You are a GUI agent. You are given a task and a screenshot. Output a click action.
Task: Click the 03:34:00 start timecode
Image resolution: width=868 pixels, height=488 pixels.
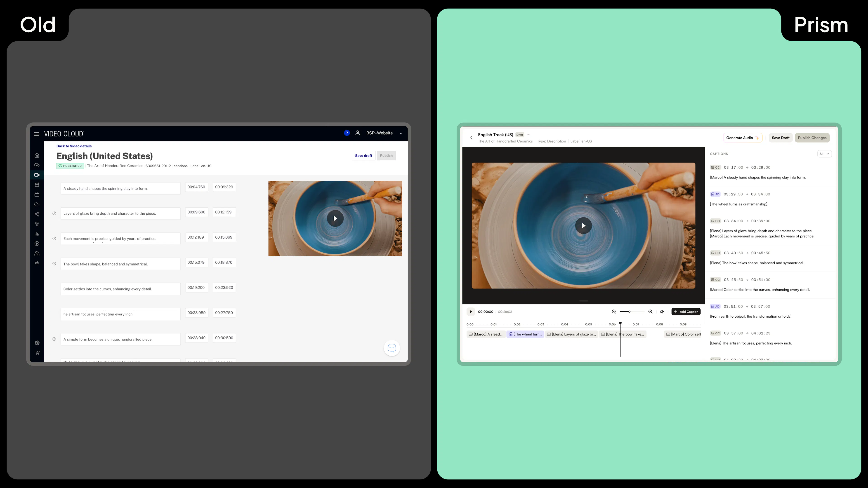pos(733,221)
